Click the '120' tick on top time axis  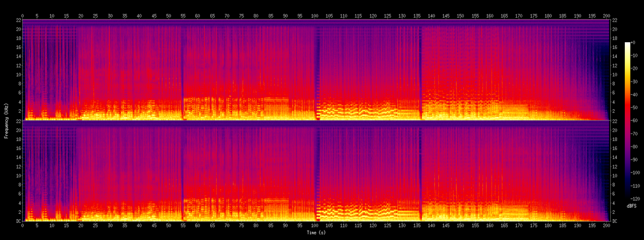click(x=373, y=16)
